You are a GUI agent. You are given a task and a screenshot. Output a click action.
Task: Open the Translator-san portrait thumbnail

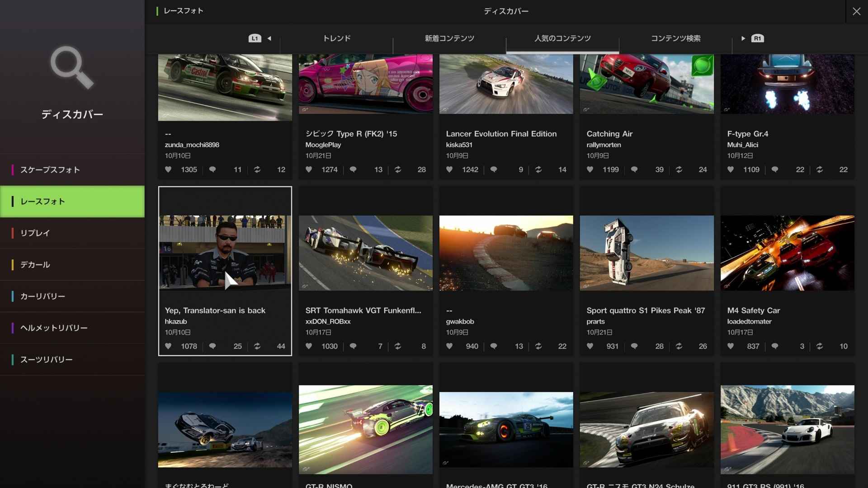(225, 253)
